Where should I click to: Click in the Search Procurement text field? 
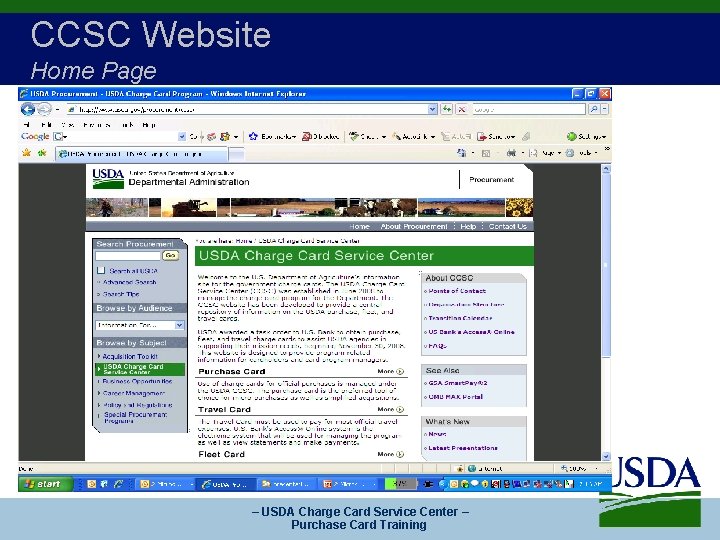pos(128,255)
